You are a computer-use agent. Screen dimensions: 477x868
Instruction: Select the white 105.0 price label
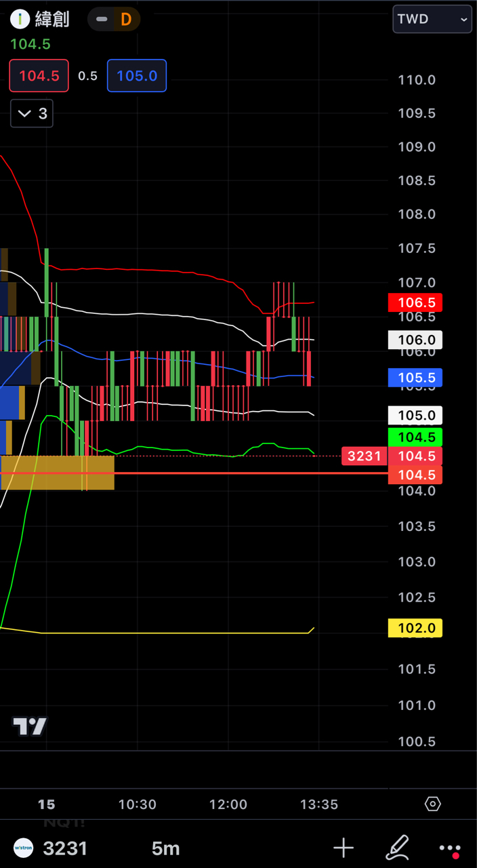point(415,415)
